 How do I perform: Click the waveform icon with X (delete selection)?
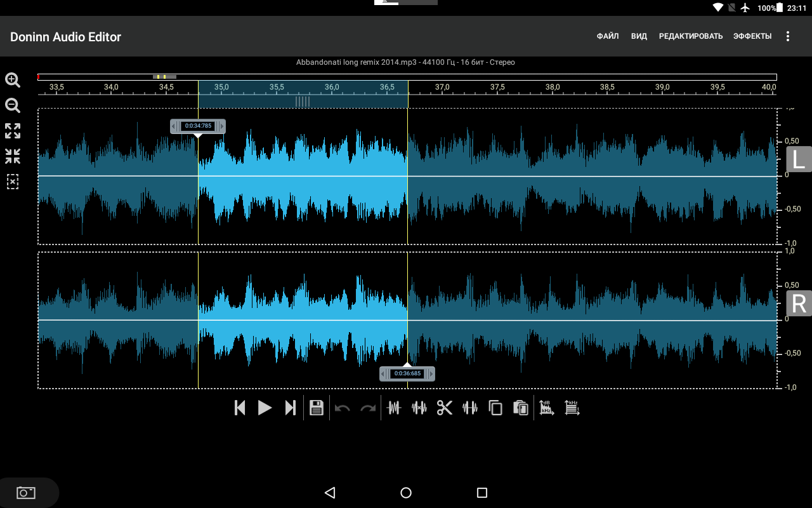[419, 408]
